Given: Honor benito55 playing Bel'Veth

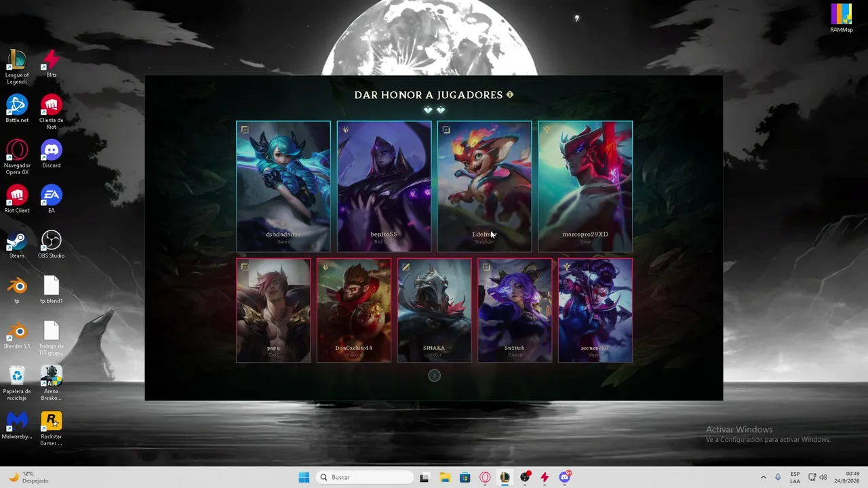Looking at the screenshot, I should pos(384,186).
